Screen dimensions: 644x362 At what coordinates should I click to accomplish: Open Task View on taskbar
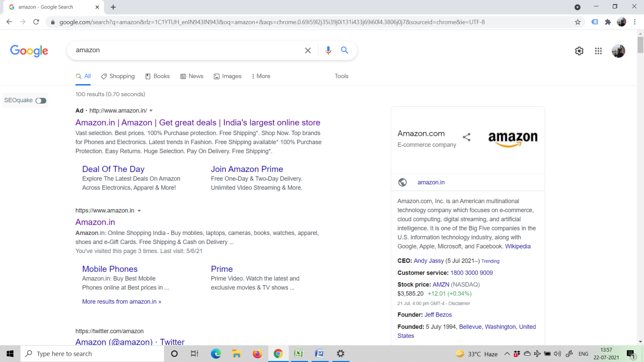point(195,354)
